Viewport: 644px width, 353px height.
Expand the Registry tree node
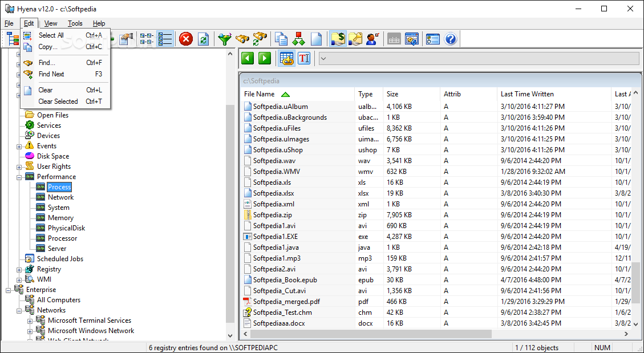(19, 270)
